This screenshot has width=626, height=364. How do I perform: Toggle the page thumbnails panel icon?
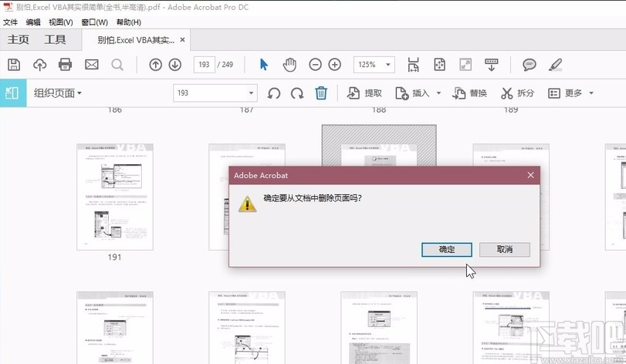pyautogui.click(x=12, y=93)
